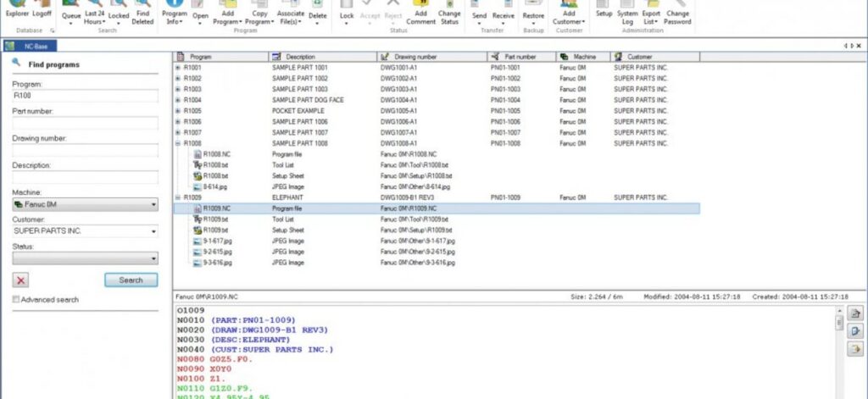The width and height of the screenshot is (868, 399).
Task: Click the Restore backup button
Action: [533, 14]
